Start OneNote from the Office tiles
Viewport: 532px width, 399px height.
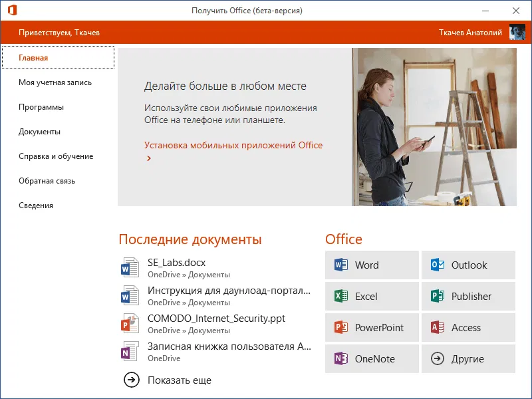point(371,358)
